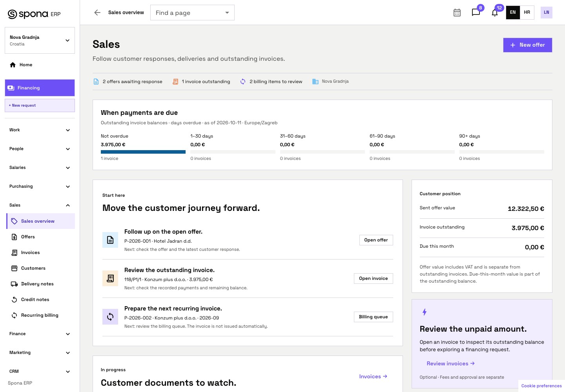Expand the Purchasing section
This screenshot has width=565, height=392.
40,186
